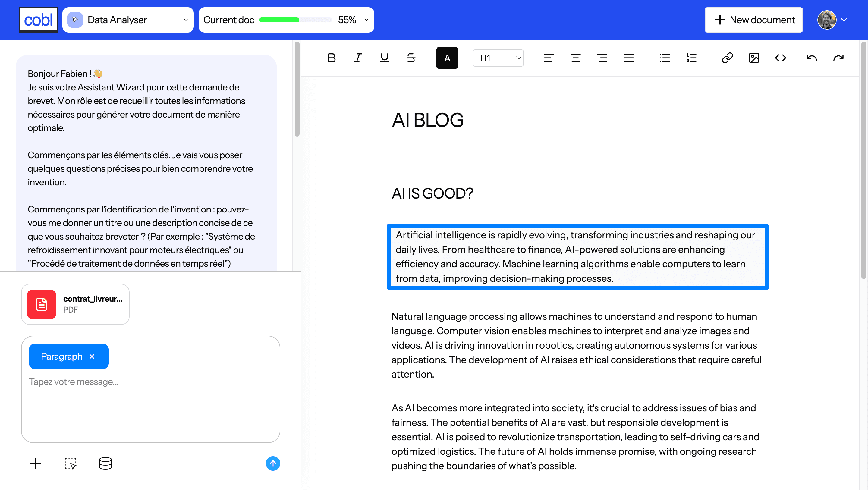Center-align the text
Image resolution: width=868 pixels, height=490 pixels.
point(575,58)
